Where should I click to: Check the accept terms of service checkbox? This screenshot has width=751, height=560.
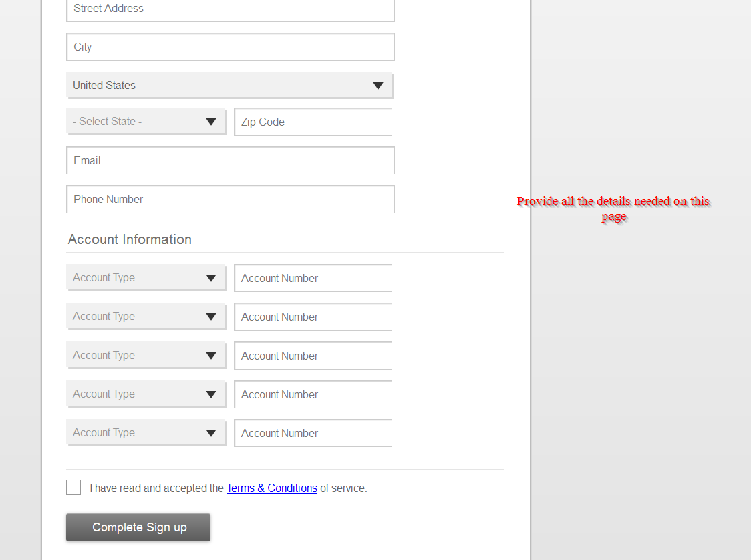(73, 487)
